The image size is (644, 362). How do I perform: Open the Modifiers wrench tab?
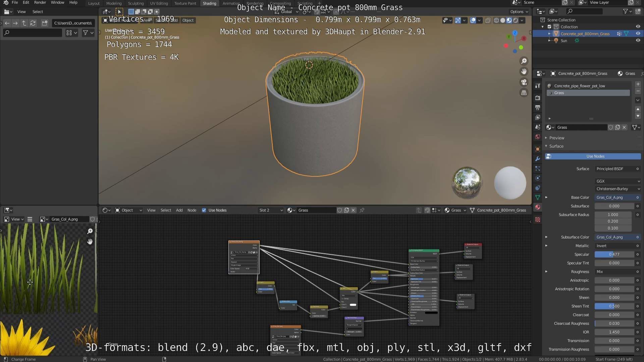click(538, 159)
